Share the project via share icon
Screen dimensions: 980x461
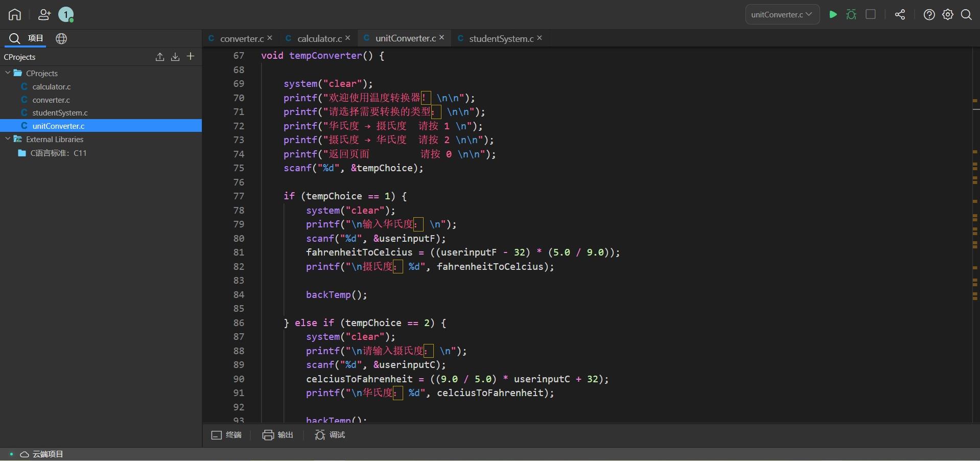click(900, 14)
